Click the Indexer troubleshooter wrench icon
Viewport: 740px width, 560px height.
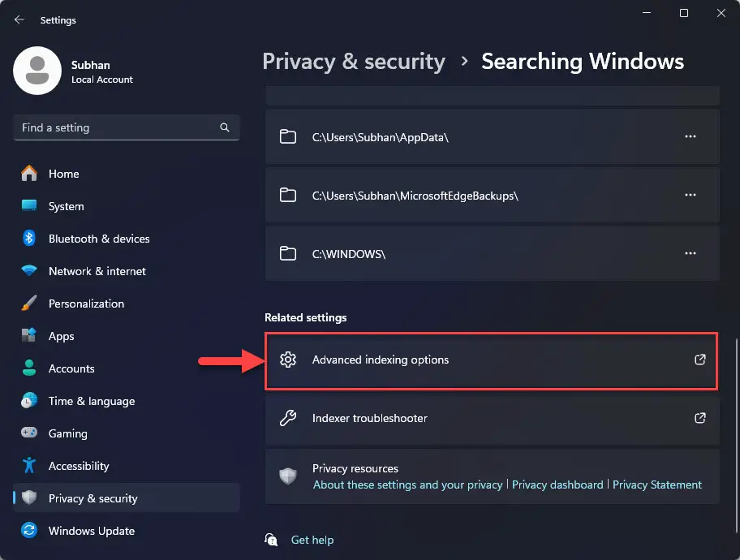(288, 418)
